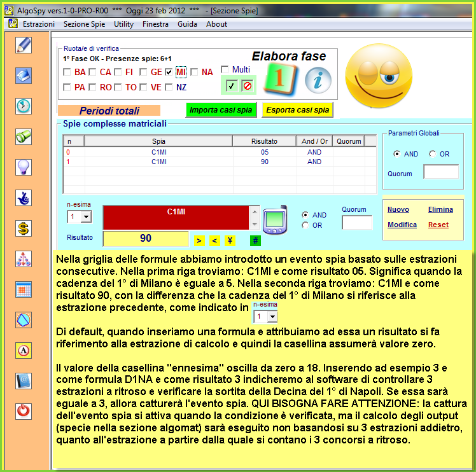Click the red power sidebar icon
476x472 pixels.
[24, 412]
